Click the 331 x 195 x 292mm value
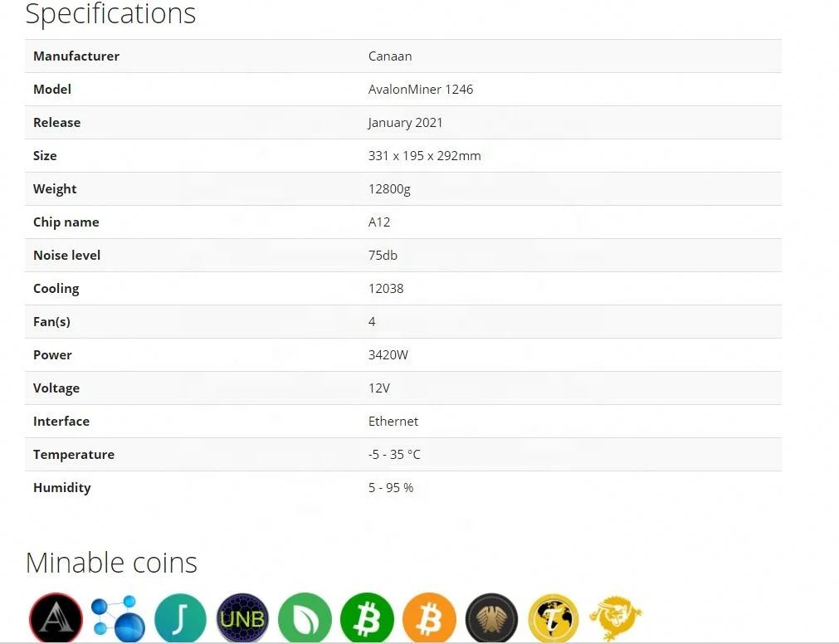 pyautogui.click(x=424, y=156)
